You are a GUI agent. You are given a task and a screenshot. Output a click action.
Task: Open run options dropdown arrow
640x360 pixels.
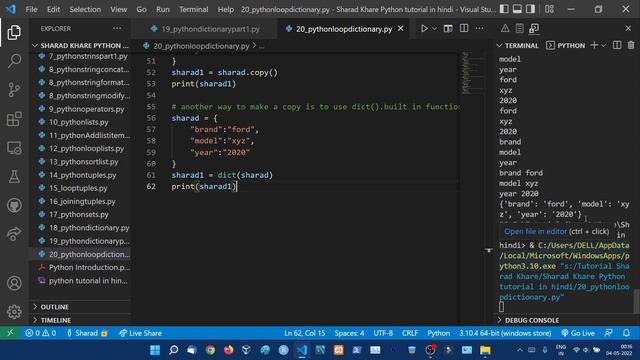(434, 29)
